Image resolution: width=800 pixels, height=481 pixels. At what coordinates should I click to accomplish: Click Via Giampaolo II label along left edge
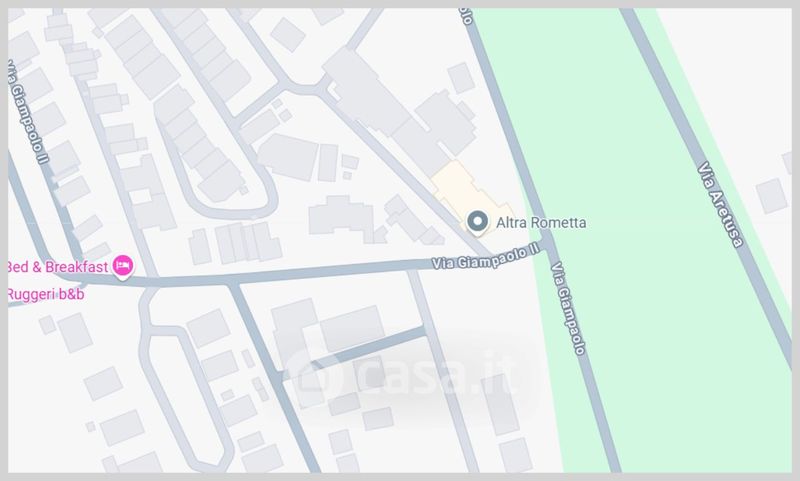point(28,112)
